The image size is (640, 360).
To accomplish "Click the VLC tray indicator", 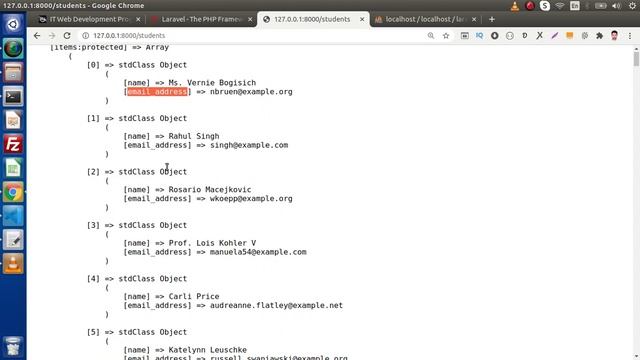I will [515, 6].
